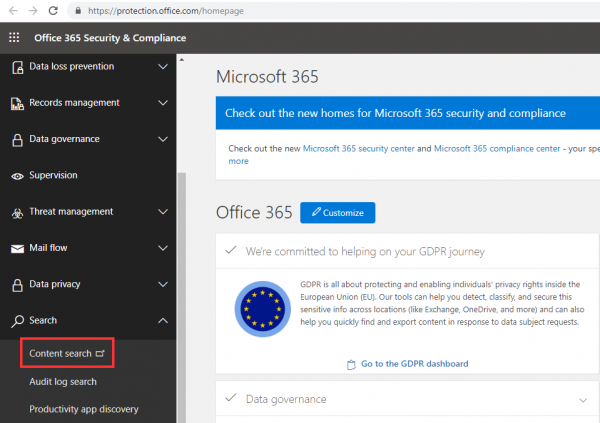600x423 pixels.
Task: Expand the Data governance sidebar chevron
Action: [163, 139]
